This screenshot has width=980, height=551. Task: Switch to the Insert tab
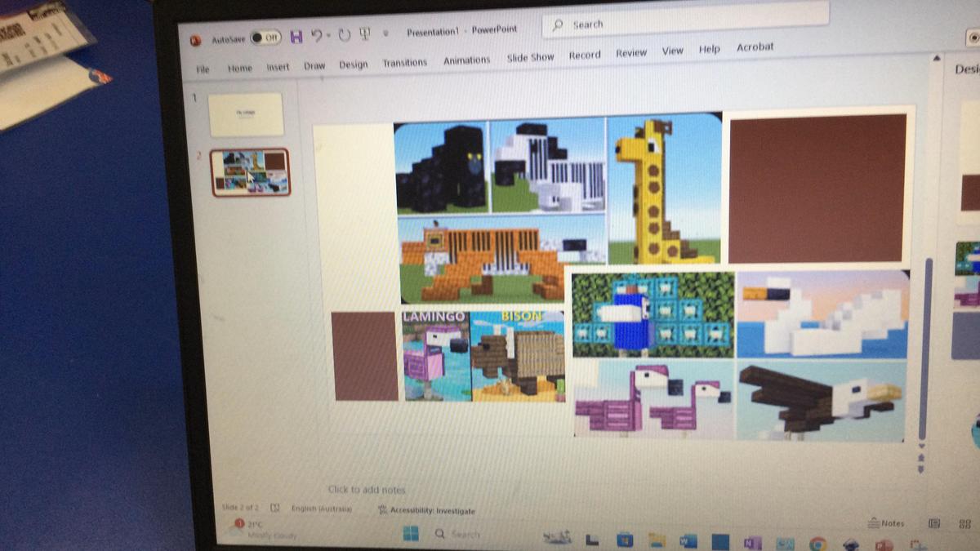pyautogui.click(x=278, y=67)
